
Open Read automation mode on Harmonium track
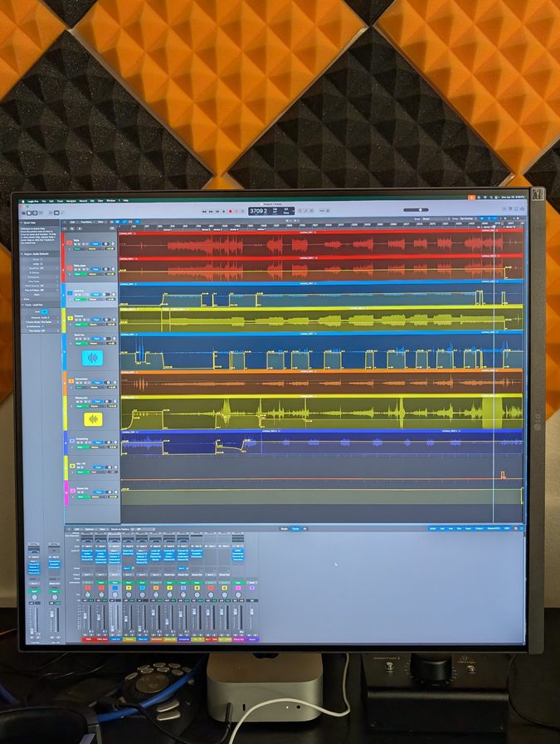pyautogui.click(x=82, y=388)
